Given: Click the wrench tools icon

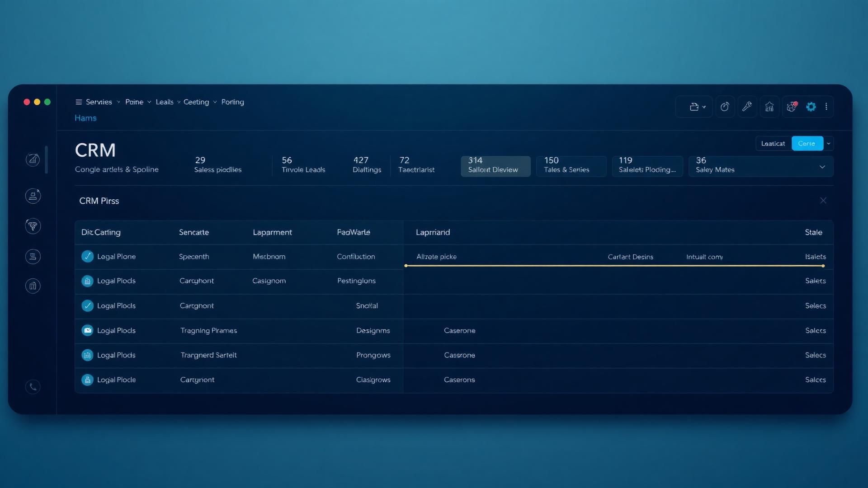Looking at the screenshot, I should (747, 107).
